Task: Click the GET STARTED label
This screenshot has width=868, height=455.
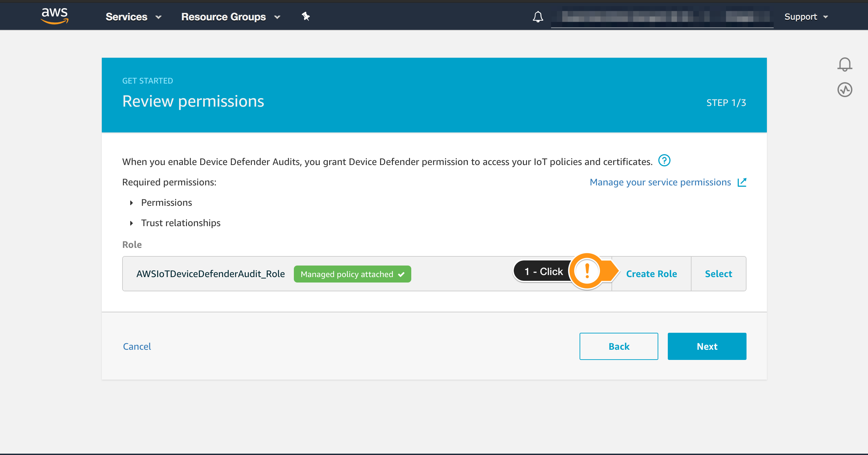Action: click(x=148, y=81)
